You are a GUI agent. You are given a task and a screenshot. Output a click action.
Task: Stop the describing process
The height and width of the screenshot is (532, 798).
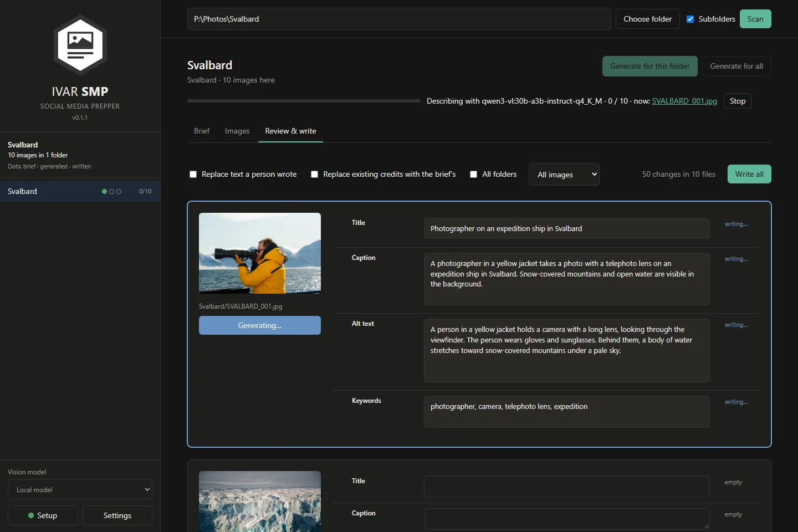coord(738,101)
